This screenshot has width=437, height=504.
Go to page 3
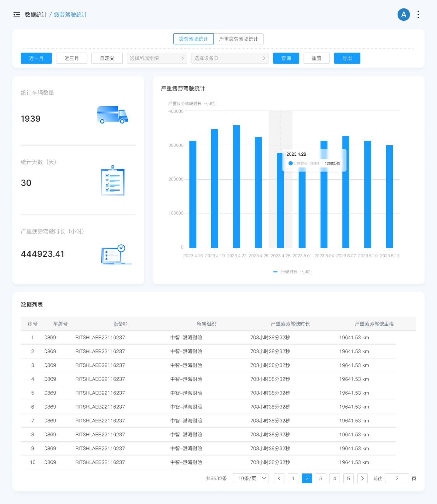[321, 478]
